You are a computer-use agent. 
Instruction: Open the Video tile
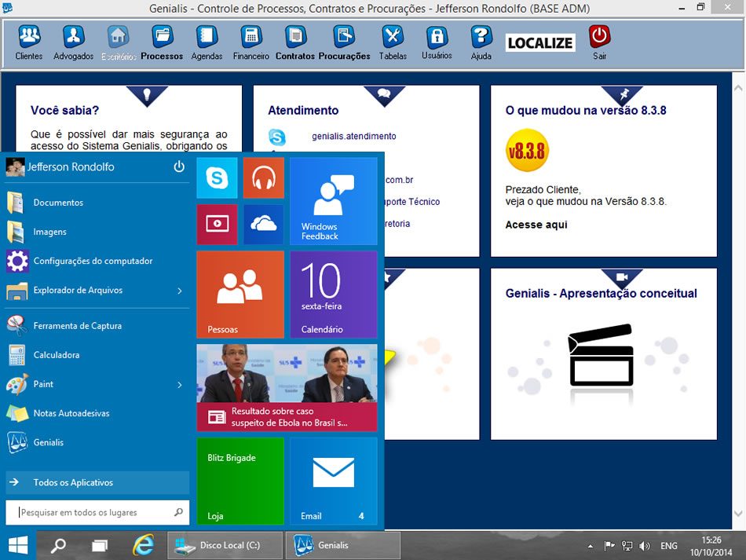tap(217, 225)
